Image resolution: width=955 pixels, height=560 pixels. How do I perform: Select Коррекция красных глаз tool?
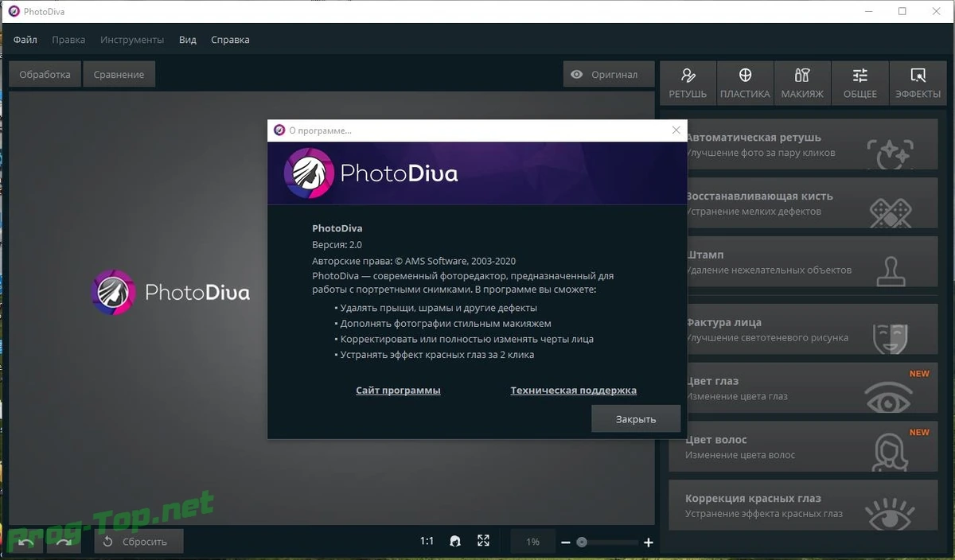click(x=803, y=506)
